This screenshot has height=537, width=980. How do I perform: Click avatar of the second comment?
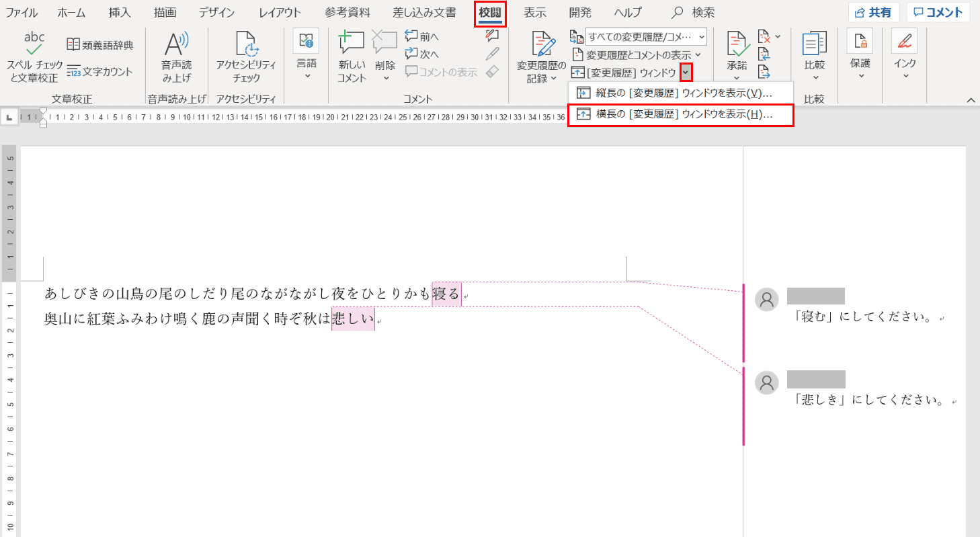click(767, 382)
